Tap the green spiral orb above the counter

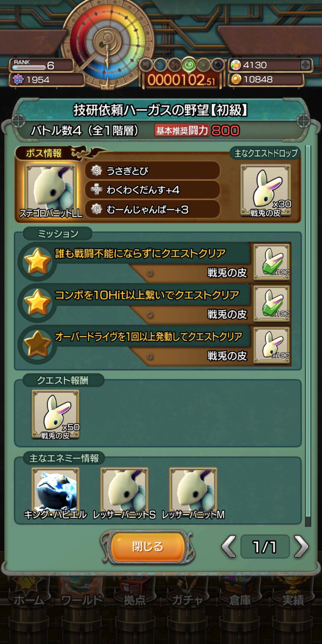pos(189,64)
